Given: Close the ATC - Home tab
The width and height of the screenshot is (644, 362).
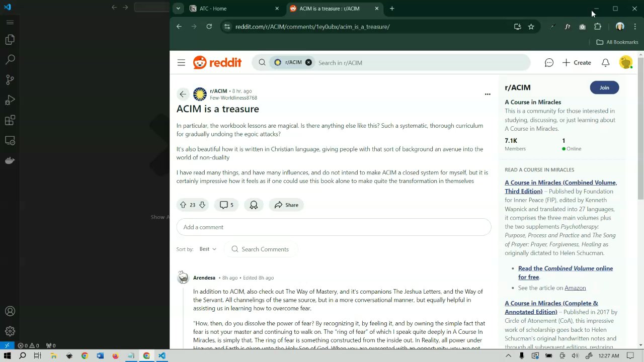Looking at the screenshot, I should (277, 9).
